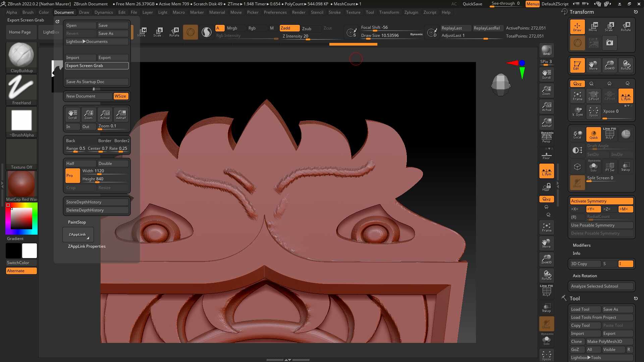This screenshot has height=362, width=644.
Task: Open the Stroke menu
Action: [x=334, y=12]
